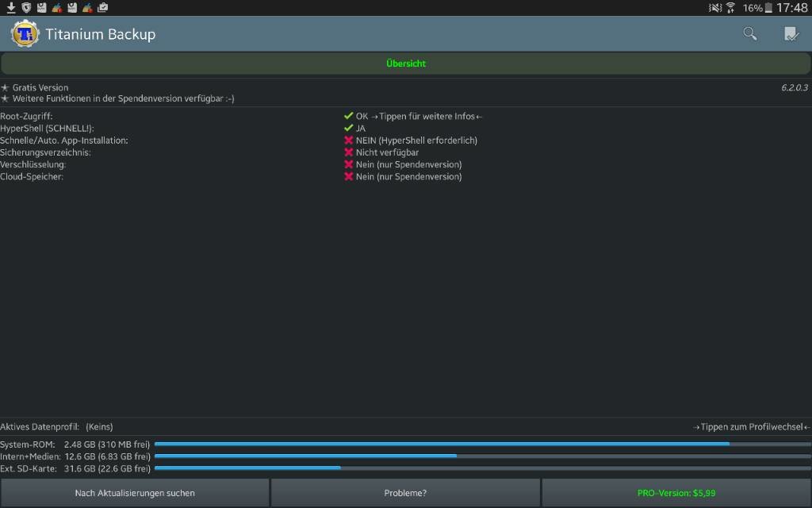The height and width of the screenshot is (508, 812).
Task: Click the HyperShell (SCHNELL!): label
Action: [47, 128]
